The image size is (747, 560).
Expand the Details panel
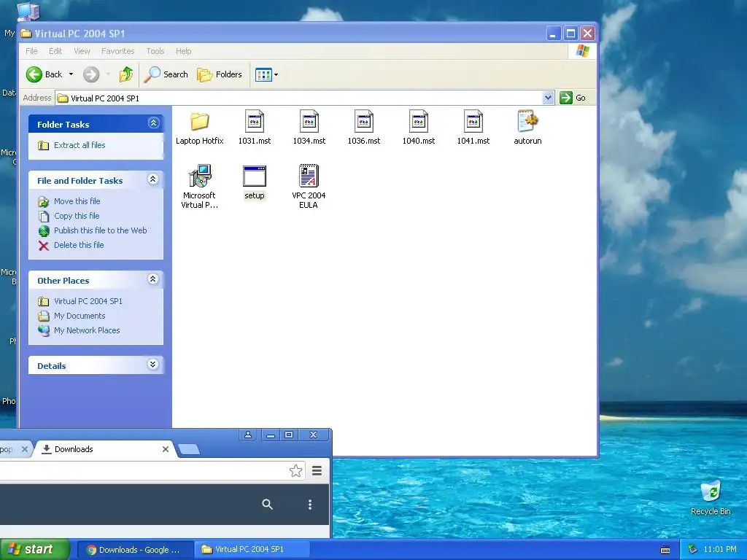click(x=153, y=365)
